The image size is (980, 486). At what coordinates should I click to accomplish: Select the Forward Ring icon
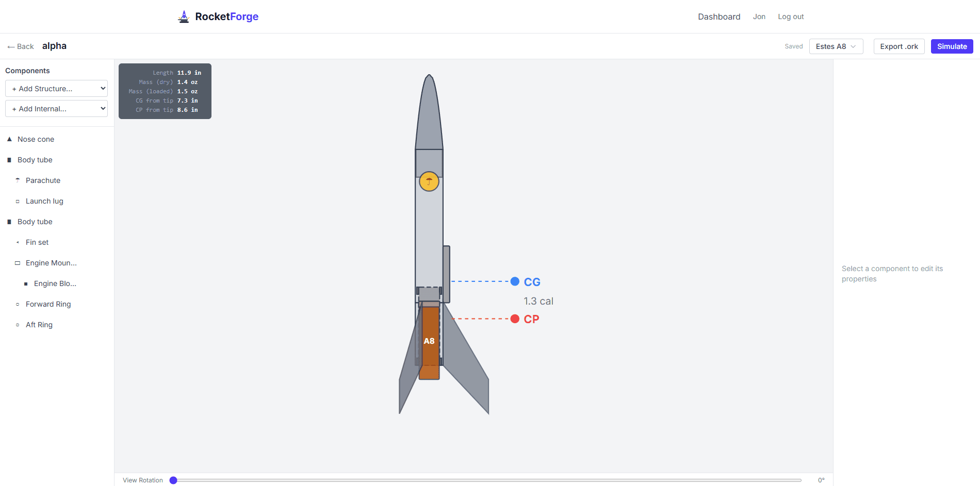[17, 304]
